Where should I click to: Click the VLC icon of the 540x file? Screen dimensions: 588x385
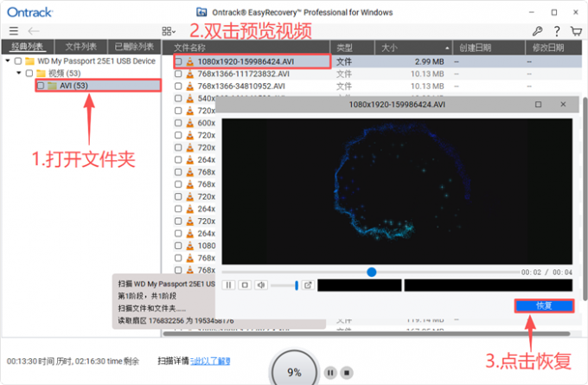(190, 99)
